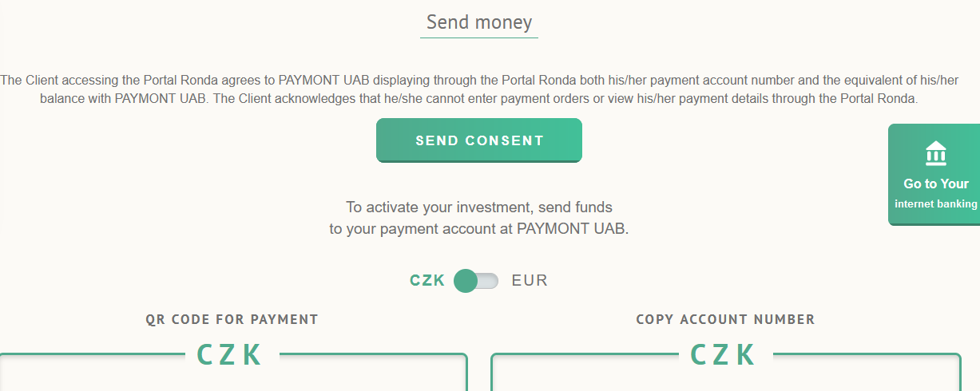Click the Portal Ronda consent paragraph

click(479, 89)
